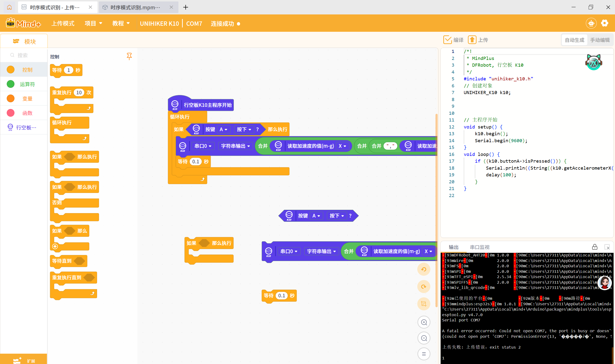The image size is (615, 364).
Task: Click the undo arrow icon on canvas
Action: [x=424, y=269]
